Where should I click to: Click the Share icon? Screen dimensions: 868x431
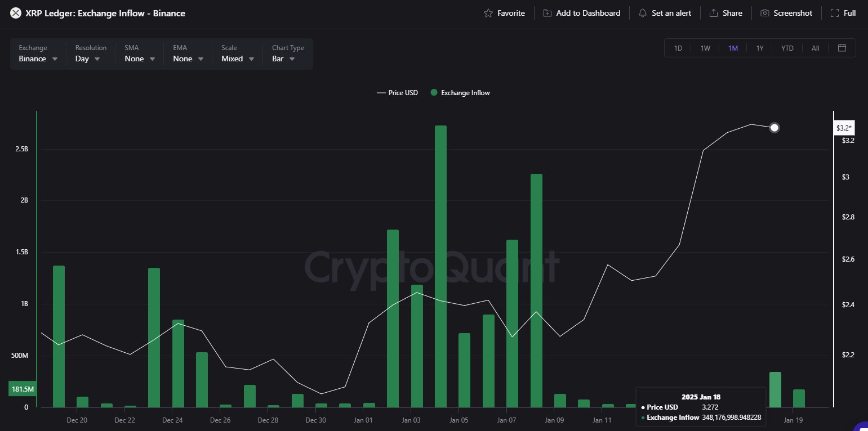pos(714,13)
